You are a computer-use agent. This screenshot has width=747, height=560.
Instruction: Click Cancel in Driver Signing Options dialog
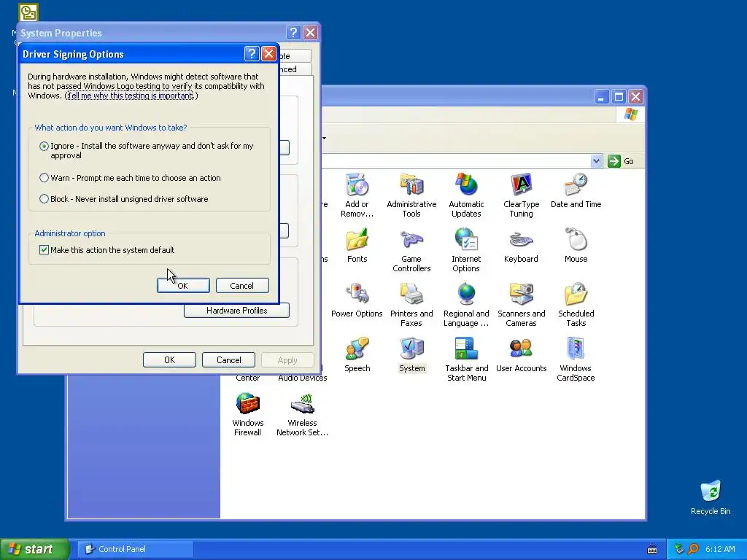[x=242, y=286]
